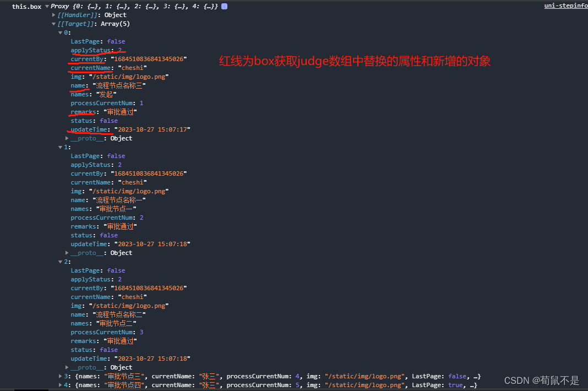Expand __proto__ under element 1
This screenshot has width=588, height=391.
(67, 253)
